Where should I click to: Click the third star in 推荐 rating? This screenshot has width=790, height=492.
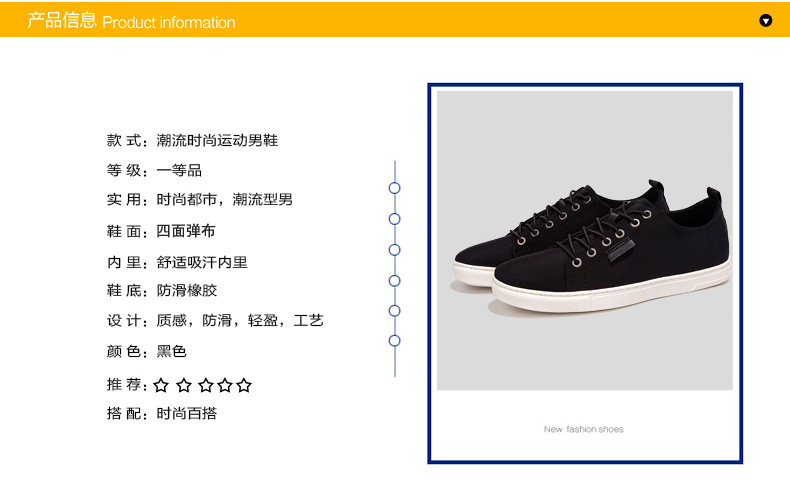click(x=206, y=385)
